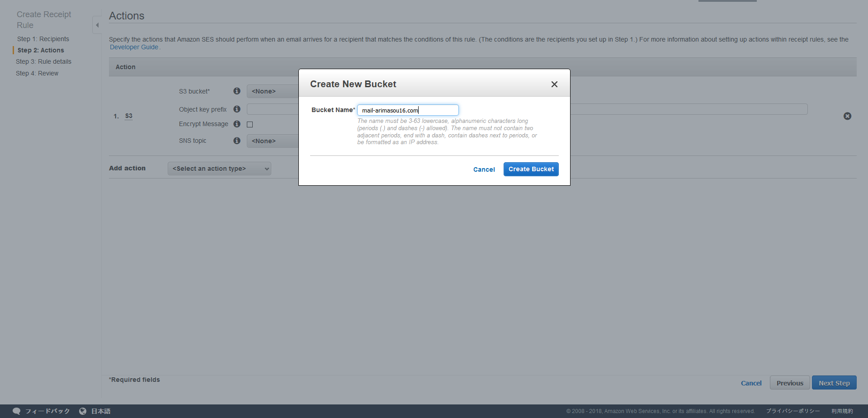This screenshot has width=868, height=418.
Task: Click the Bucket Name input field
Action: [x=408, y=110]
